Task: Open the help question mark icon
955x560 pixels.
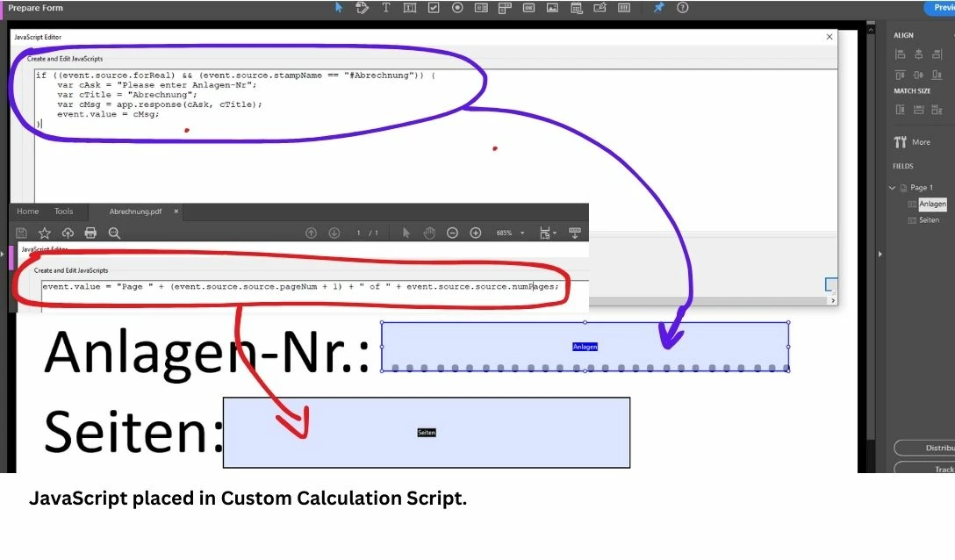Action: 683,8
